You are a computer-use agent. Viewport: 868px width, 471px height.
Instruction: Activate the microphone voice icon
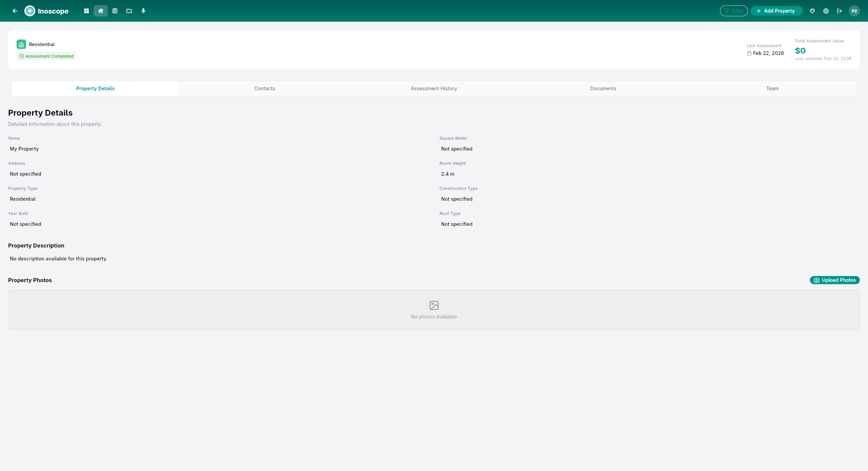[143, 10]
